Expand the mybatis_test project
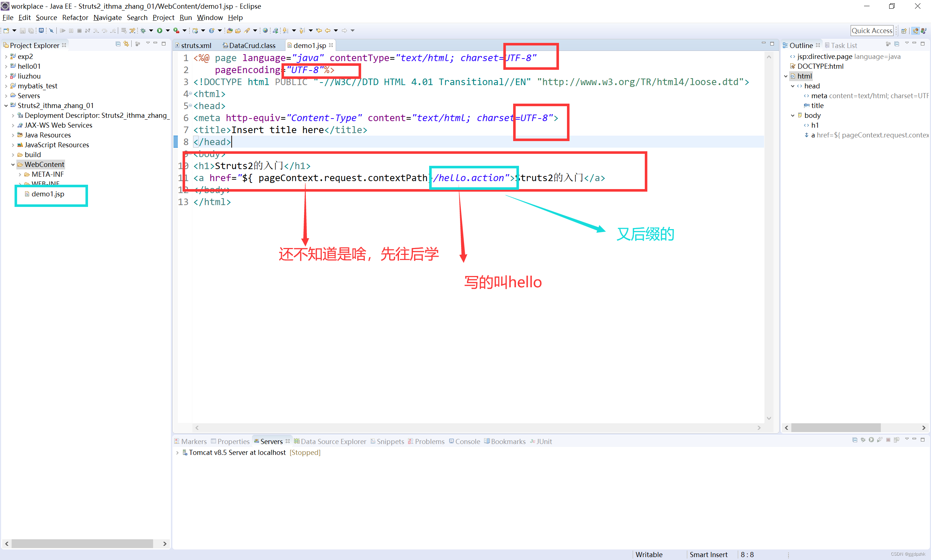The height and width of the screenshot is (560, 931). coord(6,86)
